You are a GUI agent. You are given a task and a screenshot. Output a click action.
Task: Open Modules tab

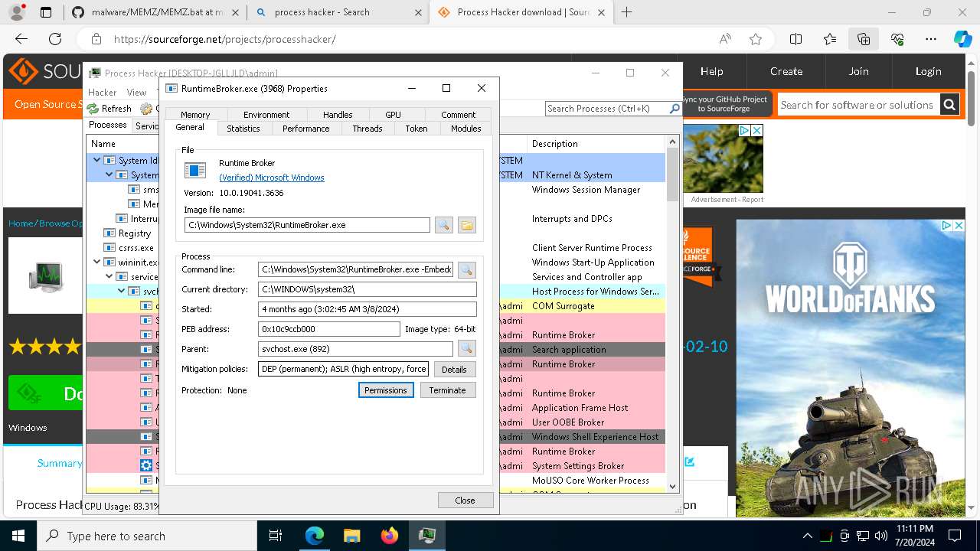click(465, 129)
